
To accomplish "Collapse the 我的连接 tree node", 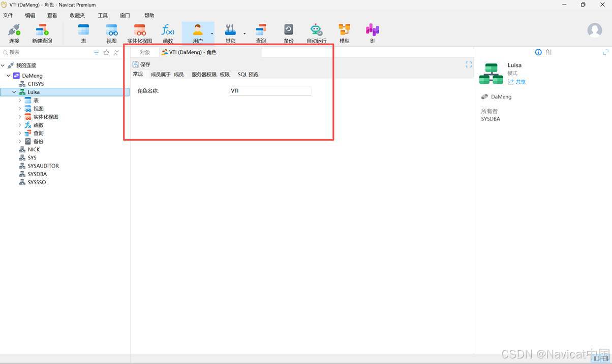I will pyautogui.click(x=3, y=65).
